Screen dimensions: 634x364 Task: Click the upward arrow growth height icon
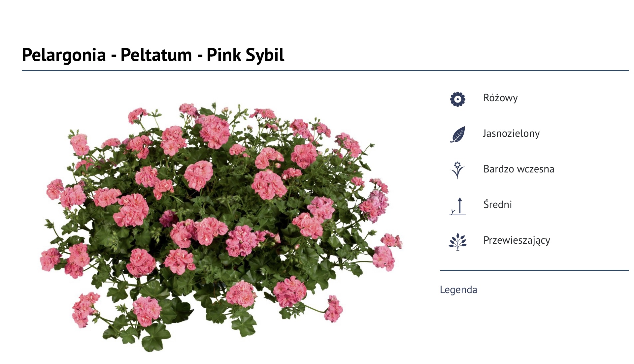[458, 206]
